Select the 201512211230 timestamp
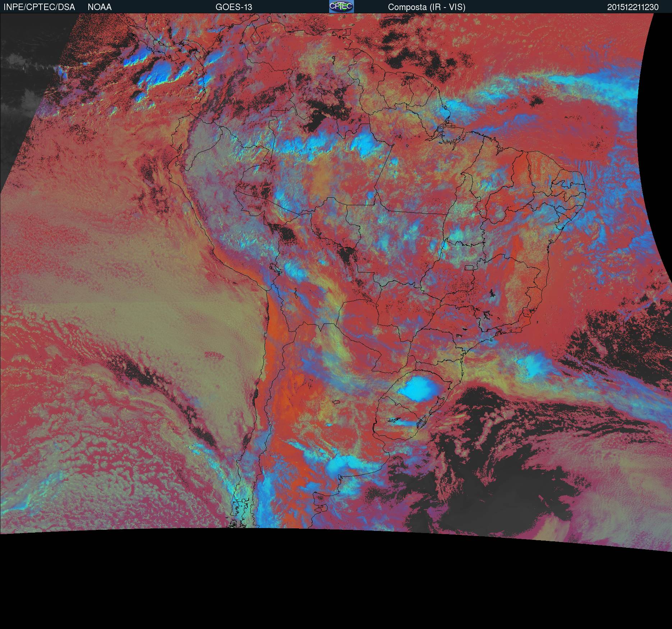 [633, 7]
